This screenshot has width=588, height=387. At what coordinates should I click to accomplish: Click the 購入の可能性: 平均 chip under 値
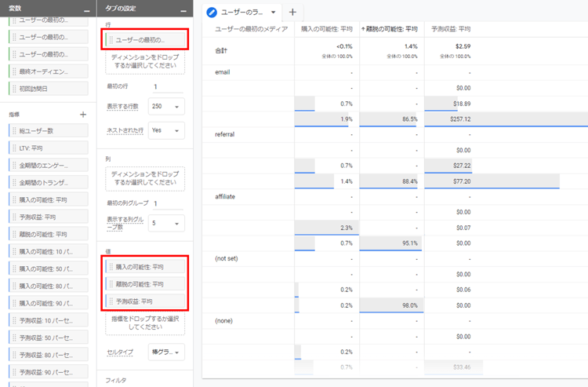146,267
